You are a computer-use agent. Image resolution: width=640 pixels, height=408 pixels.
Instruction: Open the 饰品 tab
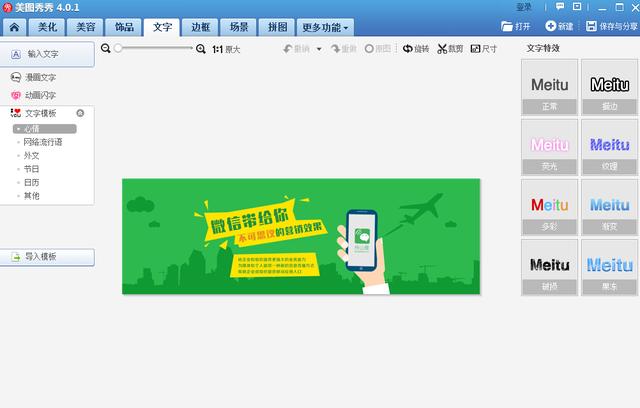tap(124, 27)
